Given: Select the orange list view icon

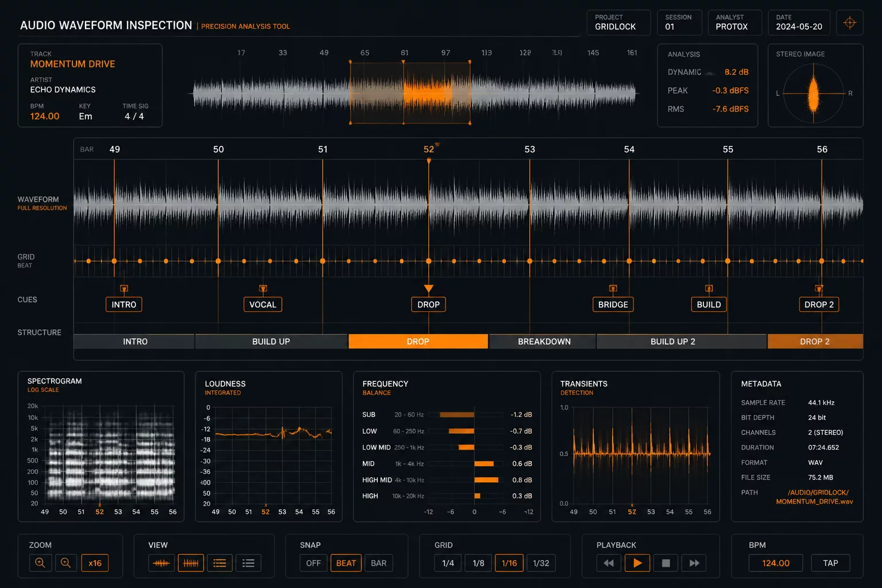Looking at the screenshot, I should tap(220, 563).
